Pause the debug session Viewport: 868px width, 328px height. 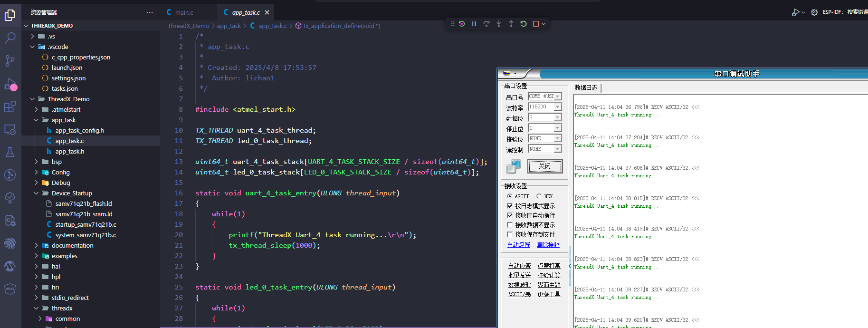click(x=474, y=24)
